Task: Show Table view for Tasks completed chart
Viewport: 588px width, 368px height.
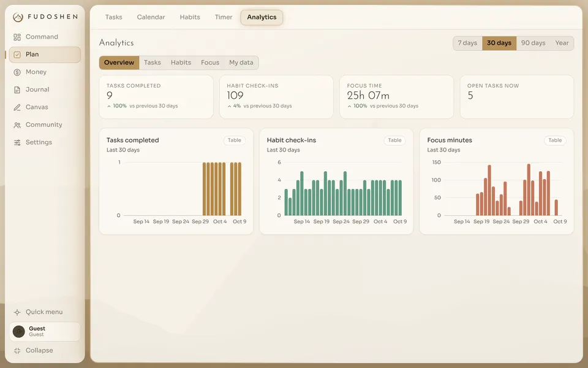Action: (235, 140)
